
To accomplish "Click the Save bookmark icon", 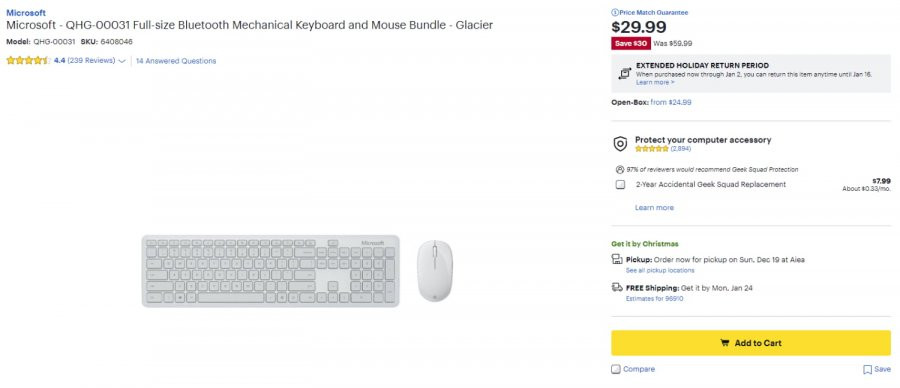I will (867, 370).
